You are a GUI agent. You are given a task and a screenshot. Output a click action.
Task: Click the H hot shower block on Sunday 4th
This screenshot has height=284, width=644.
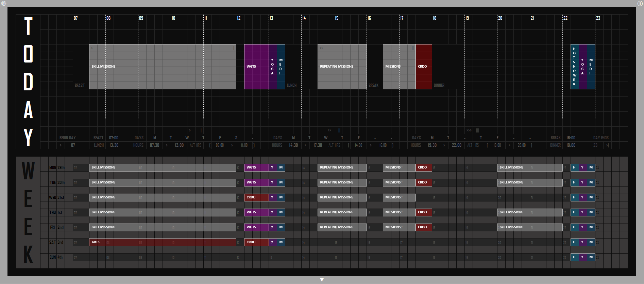click(x=574, y=257)
